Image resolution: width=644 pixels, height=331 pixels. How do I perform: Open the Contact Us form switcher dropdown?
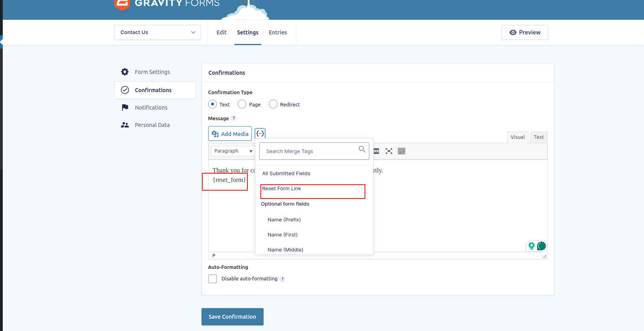(158, 32)
